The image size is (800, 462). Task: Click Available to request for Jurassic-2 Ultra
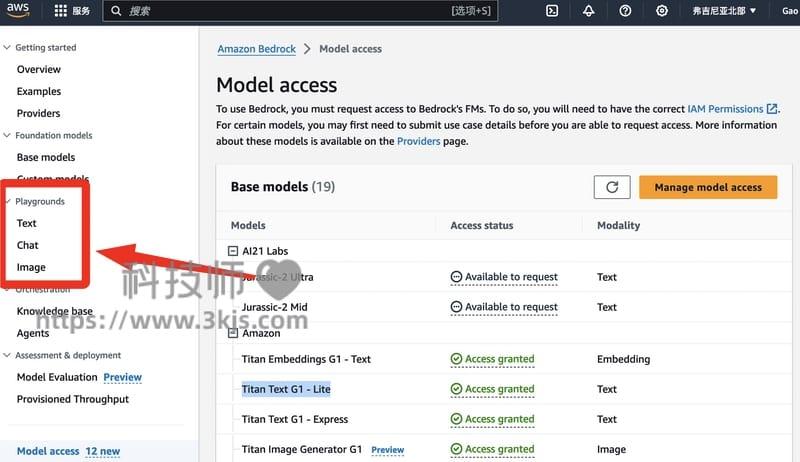point(511,277)
